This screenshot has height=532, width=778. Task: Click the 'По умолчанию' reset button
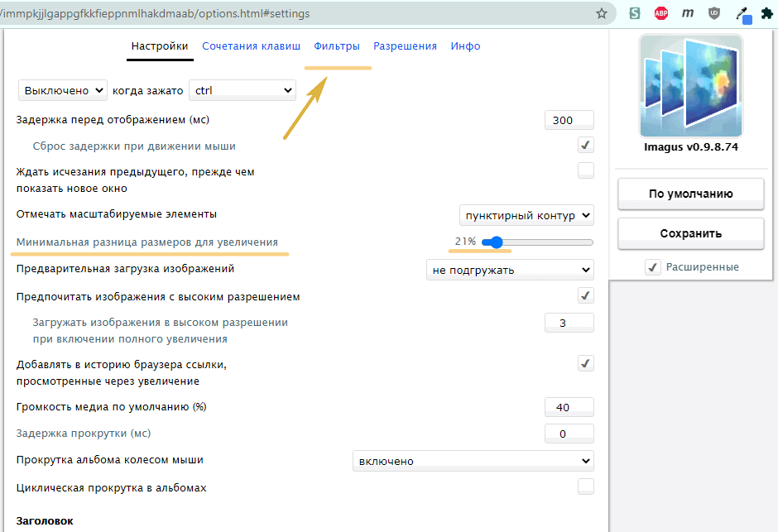(691, 194)
